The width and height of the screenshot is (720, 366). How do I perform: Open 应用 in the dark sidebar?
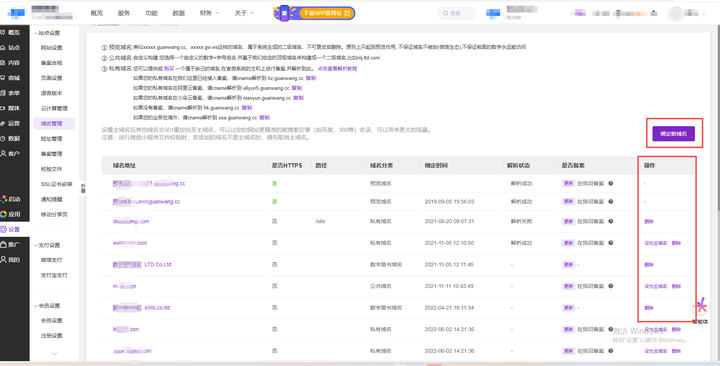[10, 214]
